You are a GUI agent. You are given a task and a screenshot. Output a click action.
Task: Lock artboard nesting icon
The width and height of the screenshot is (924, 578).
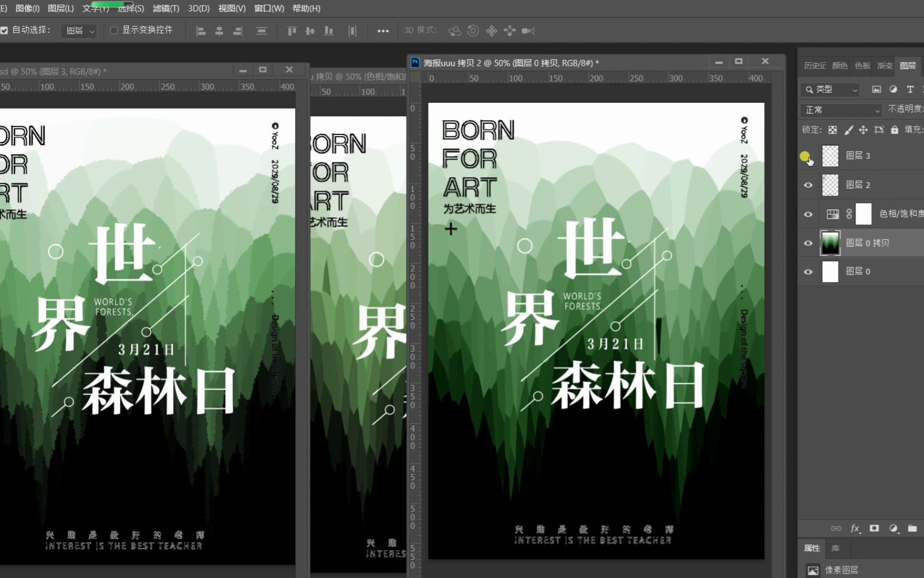[879, 130]
